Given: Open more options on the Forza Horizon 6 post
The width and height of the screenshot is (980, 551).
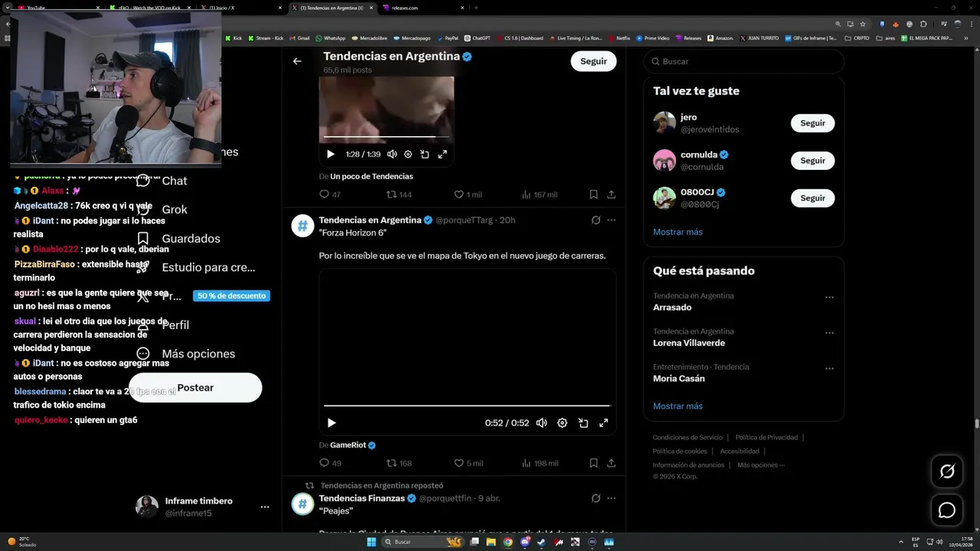Looking at the screenshot, I should (x=611, y=220).
